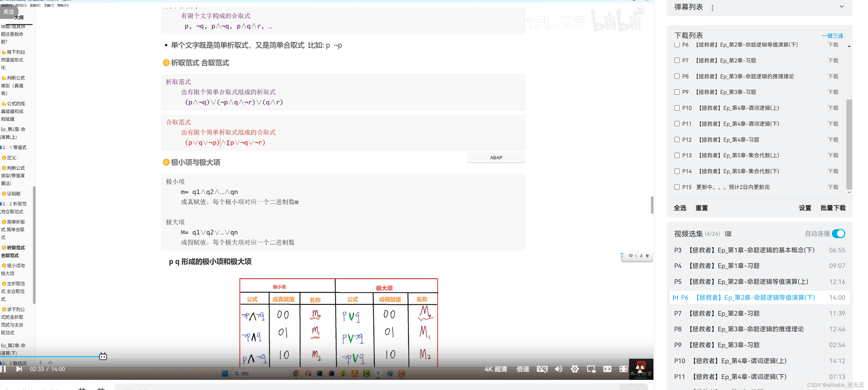
Task: Open the 格式(O) menu in Typora
Action: 21,5
